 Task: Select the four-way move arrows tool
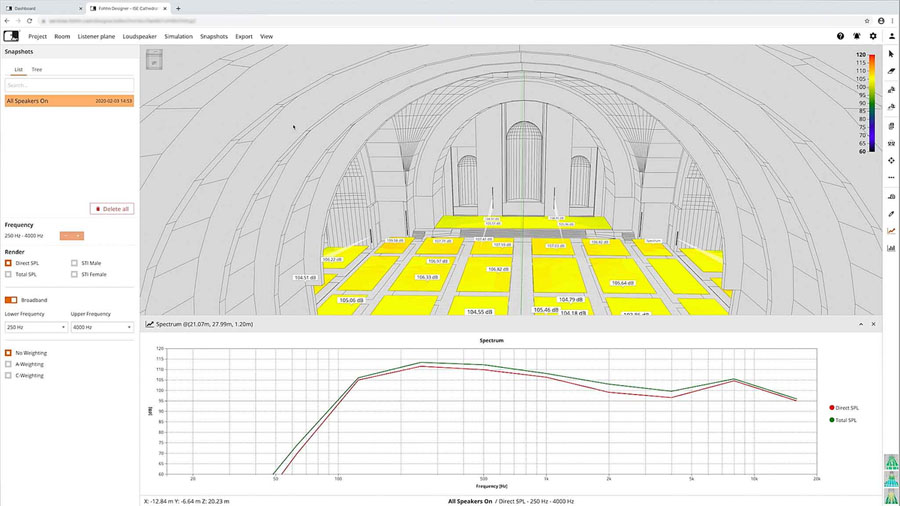pos(891,161)
